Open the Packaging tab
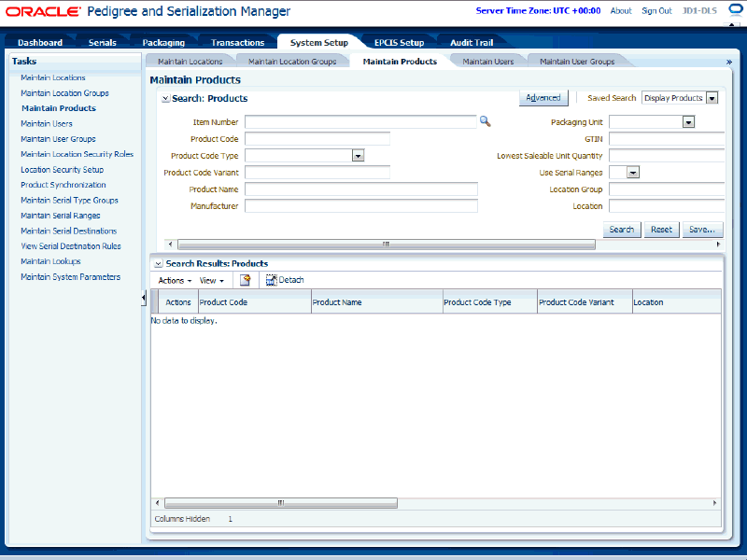 163,42
